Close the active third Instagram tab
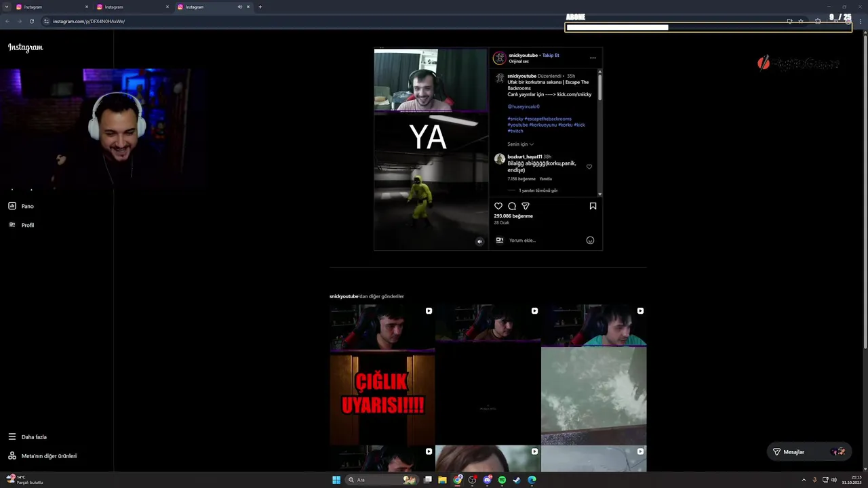 point(248,7)
